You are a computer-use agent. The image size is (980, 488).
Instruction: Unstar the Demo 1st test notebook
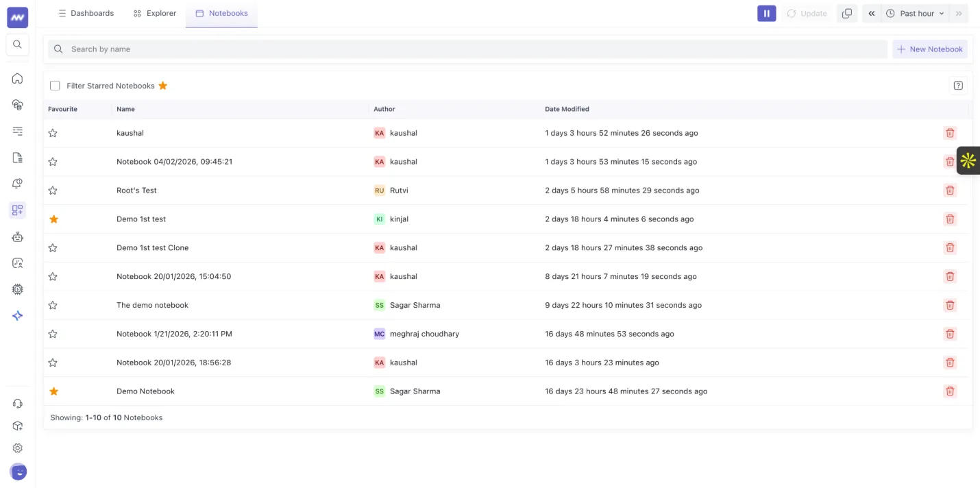coord(53,219)
